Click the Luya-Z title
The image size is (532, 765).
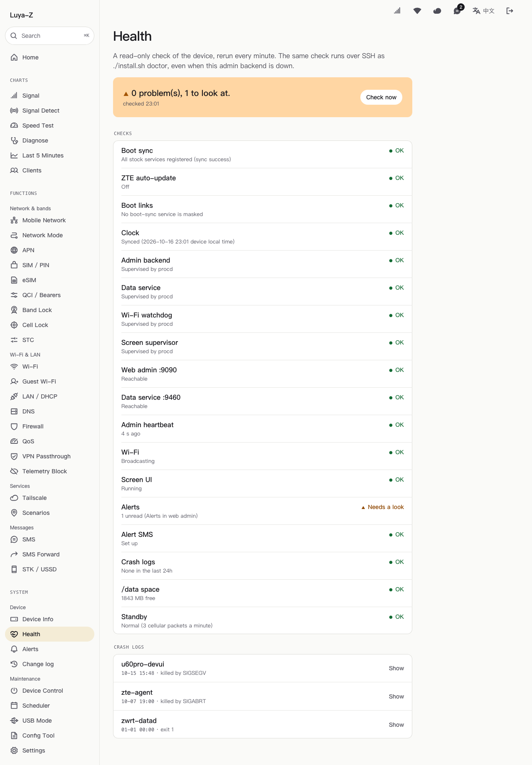pyautogui.click(x=22, y=15)
